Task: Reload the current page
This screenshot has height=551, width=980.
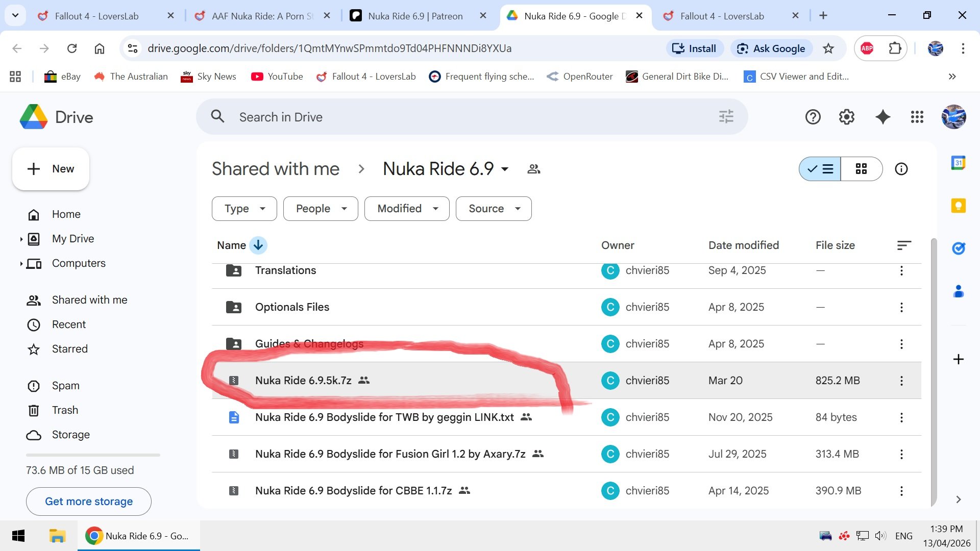Action: pos(72,48)
